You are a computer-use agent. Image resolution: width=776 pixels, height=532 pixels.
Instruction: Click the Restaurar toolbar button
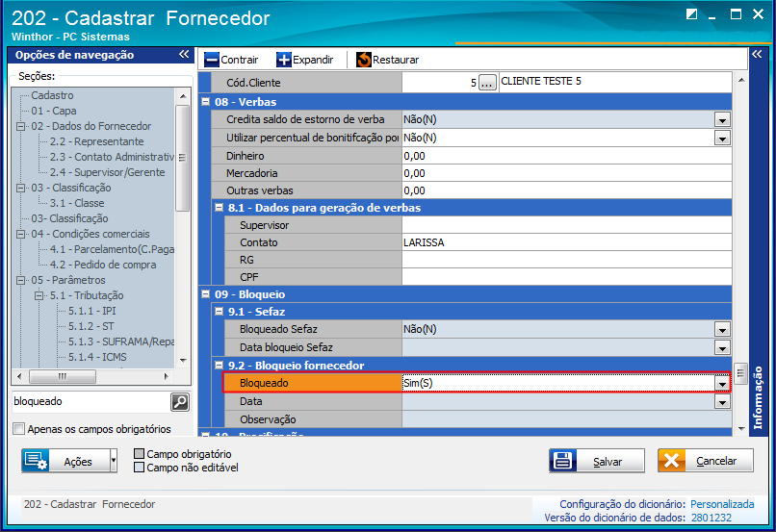pyautogui.click(x=387, y=60)
